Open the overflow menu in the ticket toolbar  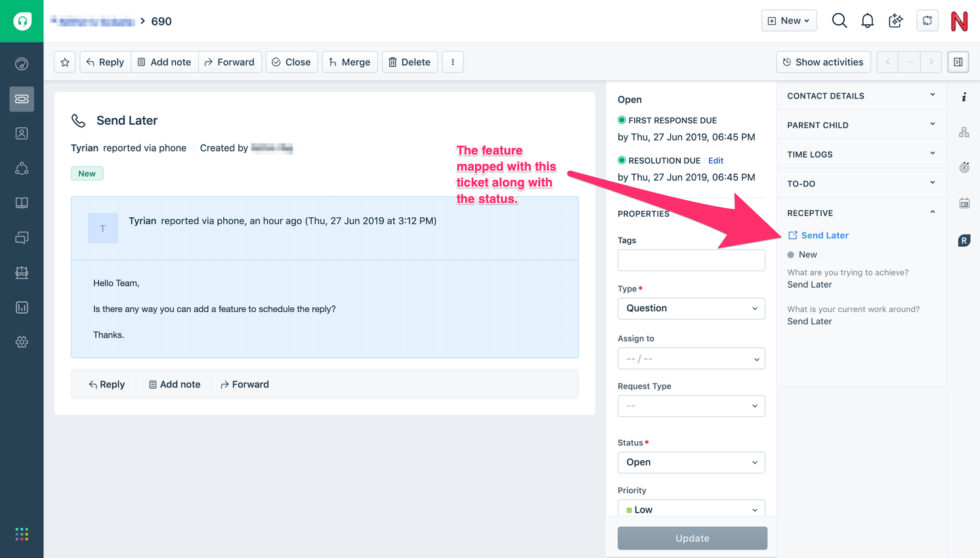(x=452, y=62)
